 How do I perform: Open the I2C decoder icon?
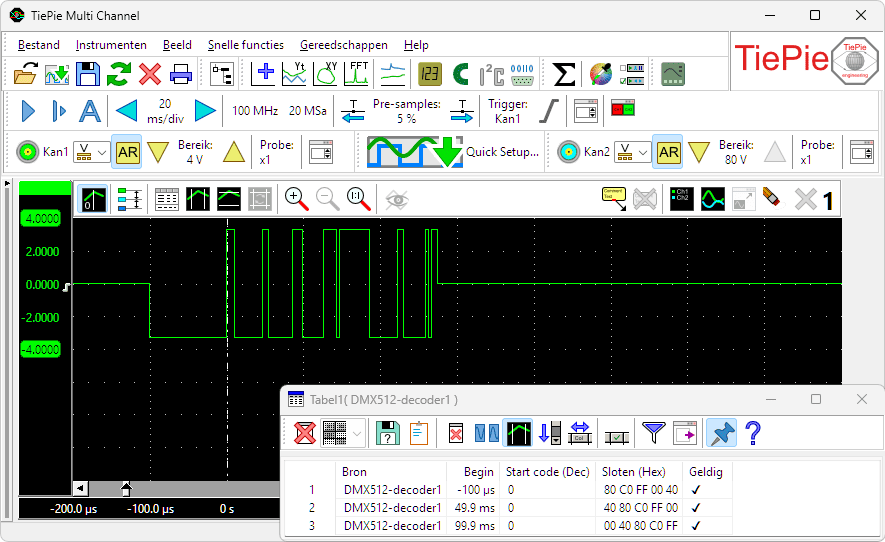click(492, 74)
